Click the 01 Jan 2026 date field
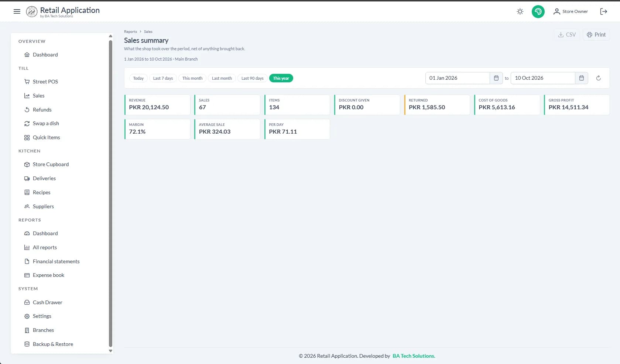Viewport: 620px width, 364px height. [458, 78]
